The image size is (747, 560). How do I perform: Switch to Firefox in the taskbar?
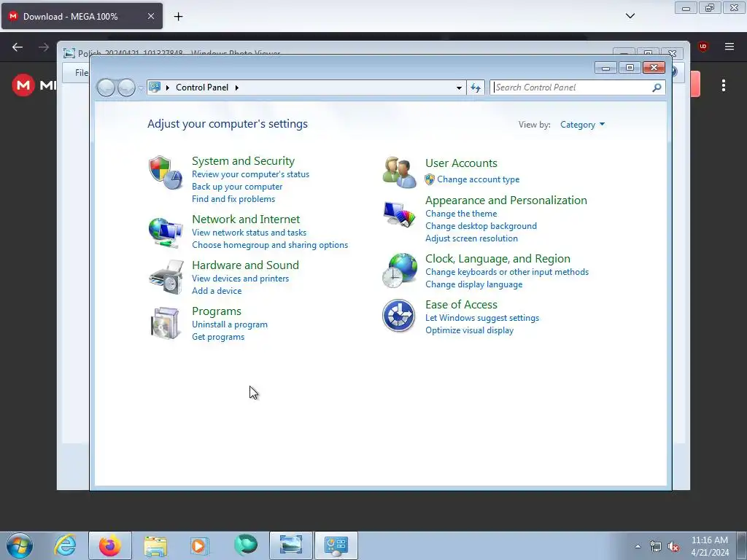tap(109, 545)
